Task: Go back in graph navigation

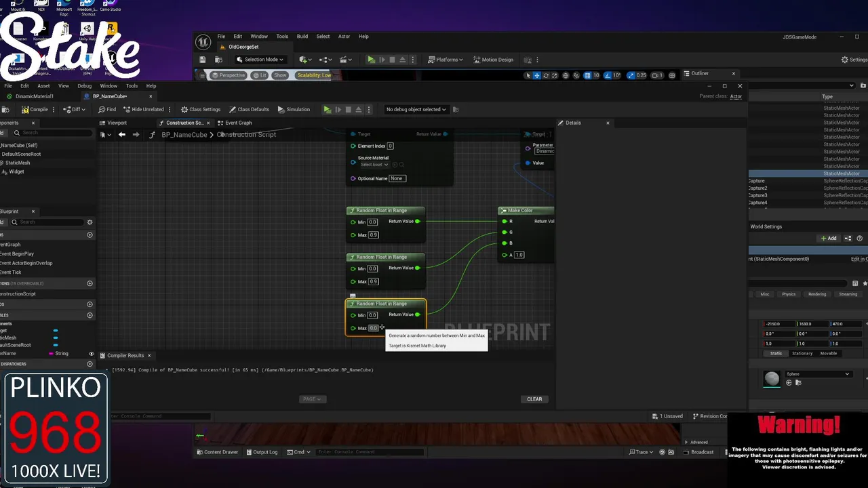Action: pos(122,134)
